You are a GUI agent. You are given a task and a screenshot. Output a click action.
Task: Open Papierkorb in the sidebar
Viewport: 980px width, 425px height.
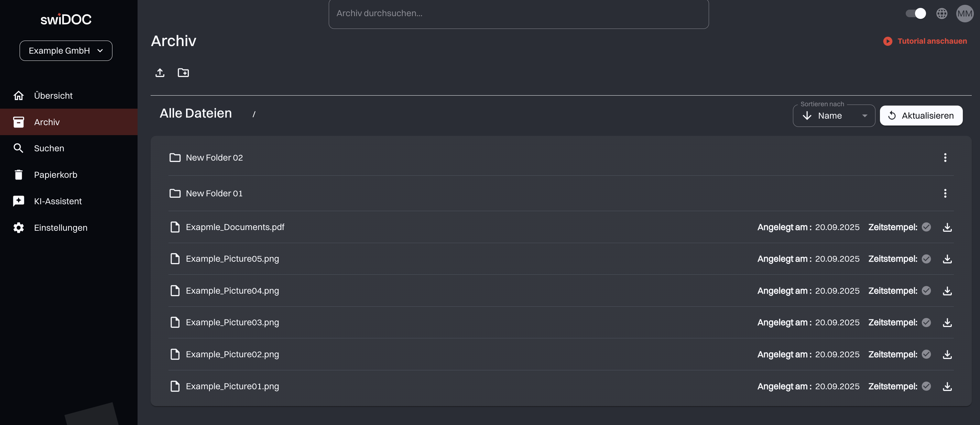point(56,175)
